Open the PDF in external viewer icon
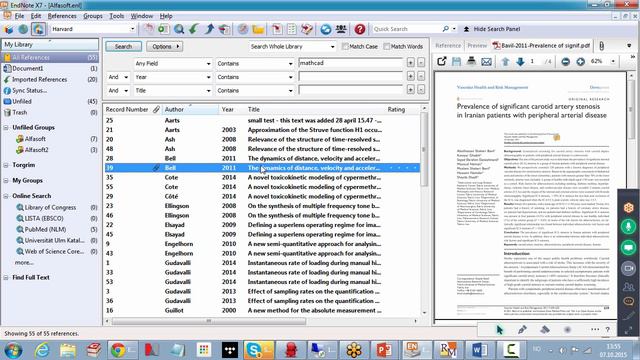 click(442, 62)
